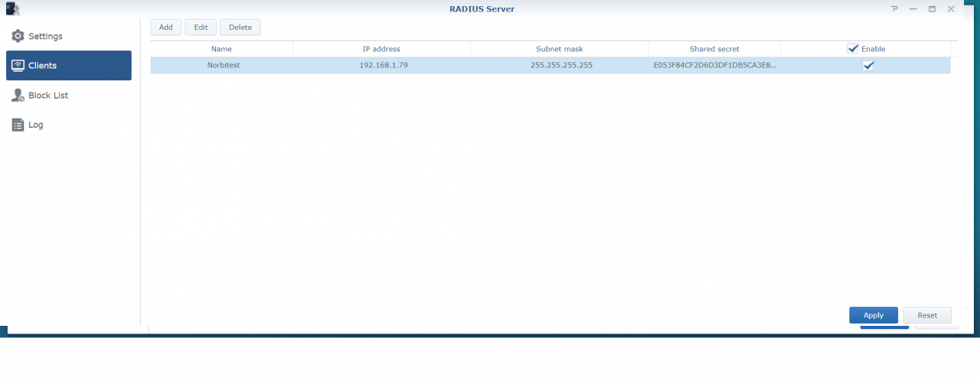The image size is (980, 384).
Task: Select the Clients monitor icon in sidebar
Action: point(18,66)
